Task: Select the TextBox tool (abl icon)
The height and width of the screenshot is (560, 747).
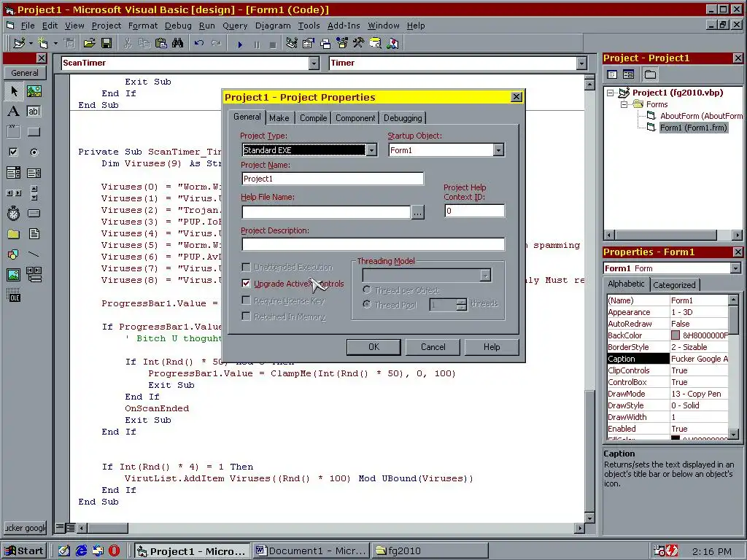Action: point(34,112)
